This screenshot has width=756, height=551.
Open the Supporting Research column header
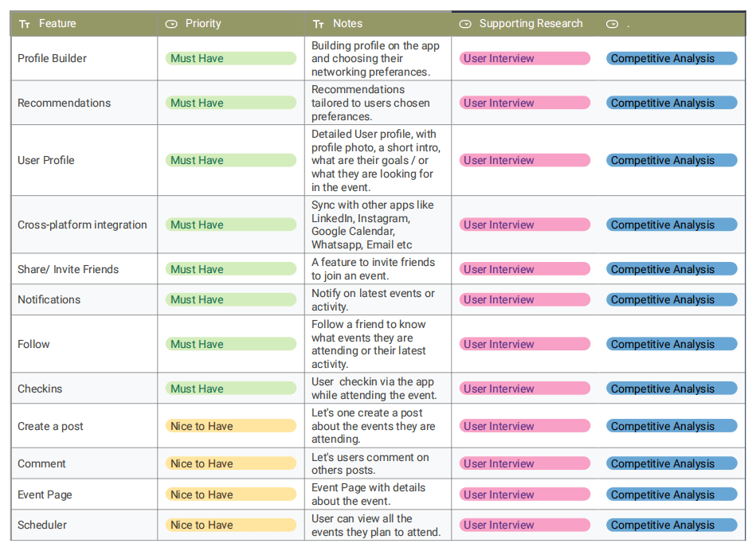525,24
